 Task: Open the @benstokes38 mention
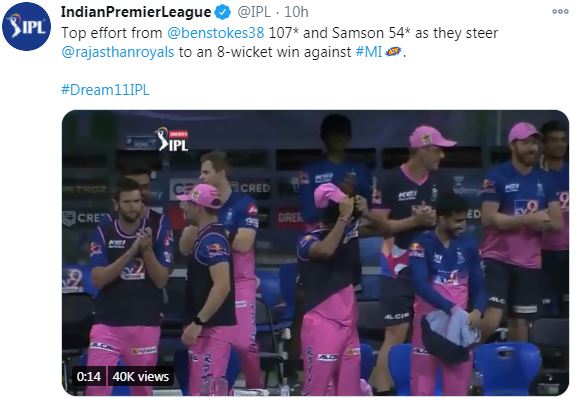tap(216, 33)
